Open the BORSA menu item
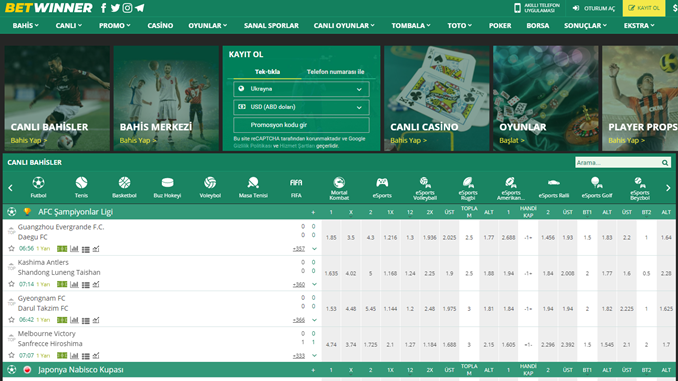 [x=537, y=26]
